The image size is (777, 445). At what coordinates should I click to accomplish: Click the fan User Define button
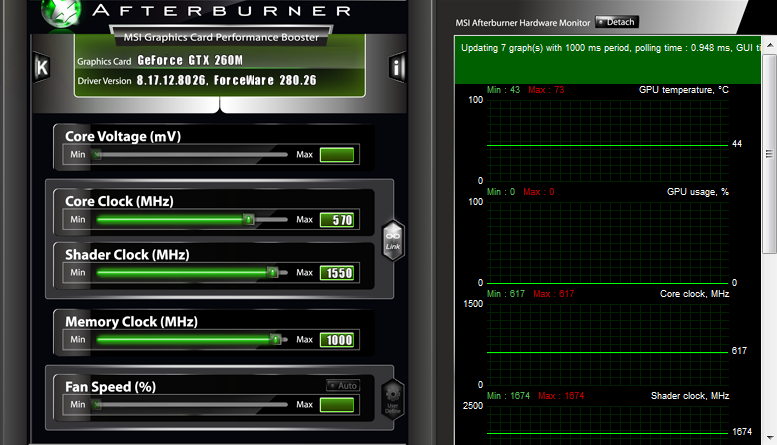[392, 399]
